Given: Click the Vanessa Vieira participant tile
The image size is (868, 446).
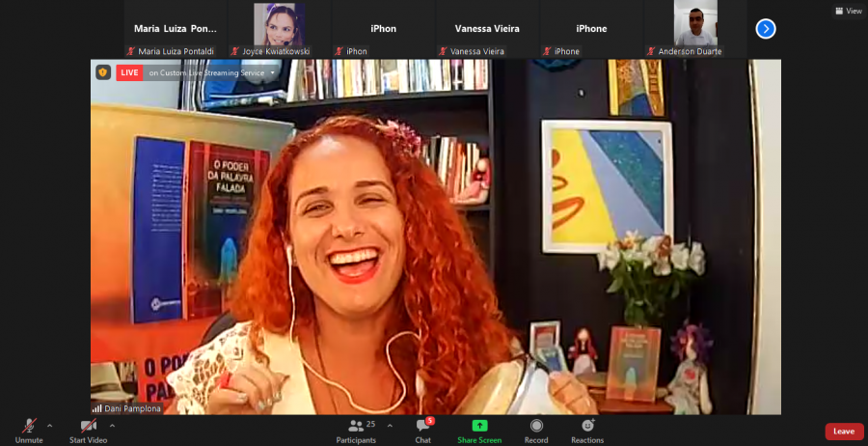Looking at the screenshot, I should [x=487, y=29].
